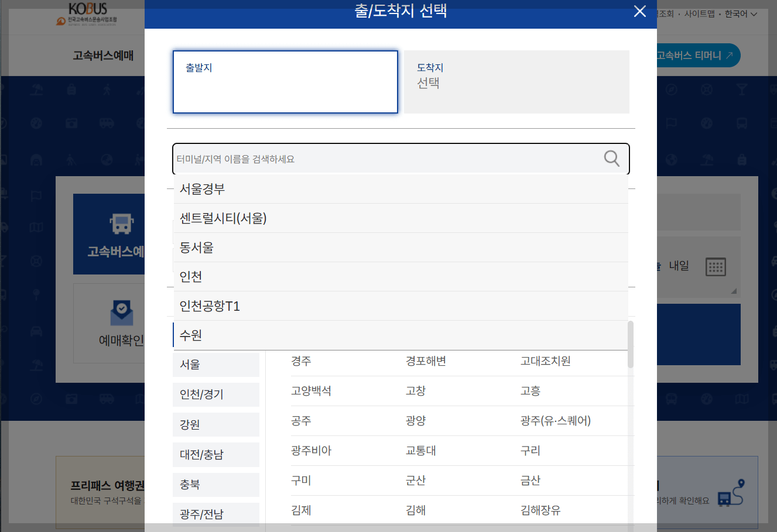Select the 출발지 departure box
The height and width of the screenshot is (532, 777).
click(x=285, y=82)
